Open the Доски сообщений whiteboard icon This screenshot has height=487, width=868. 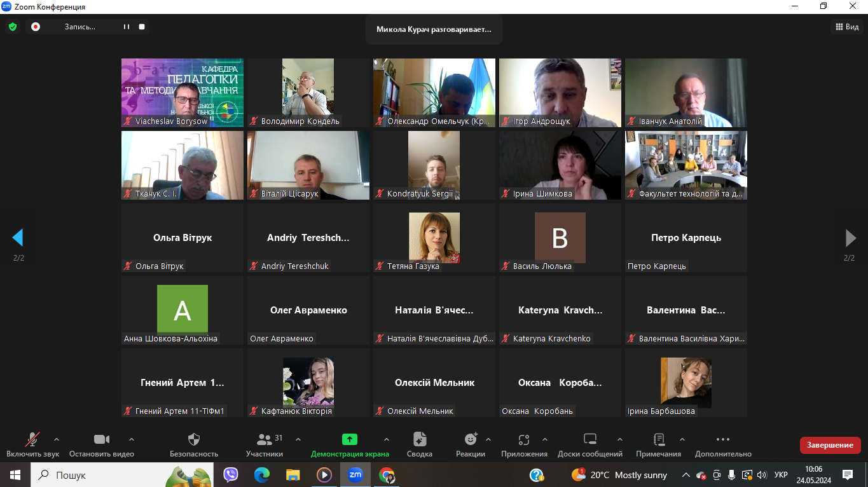pyautogui.click(x=589, y=440)
